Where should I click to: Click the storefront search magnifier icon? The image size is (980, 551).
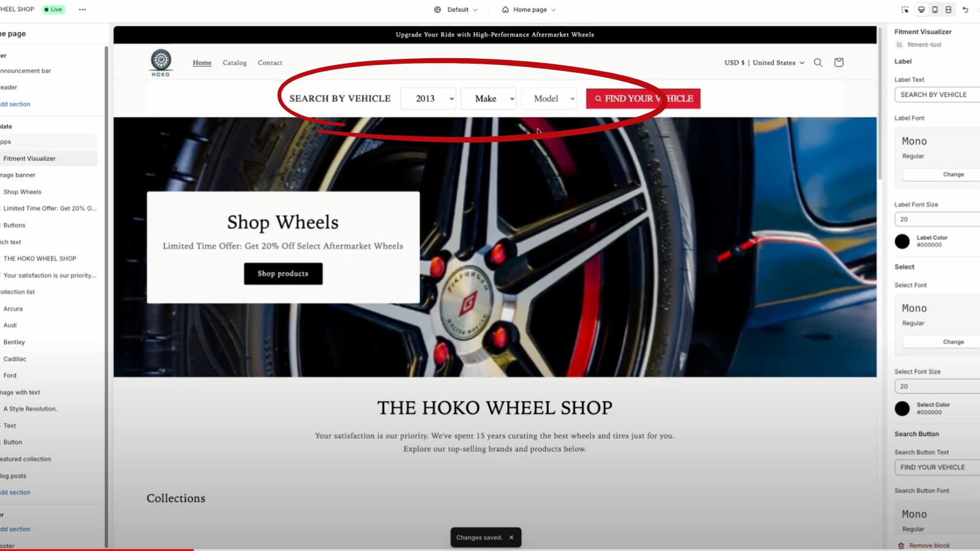coord(818,62)
